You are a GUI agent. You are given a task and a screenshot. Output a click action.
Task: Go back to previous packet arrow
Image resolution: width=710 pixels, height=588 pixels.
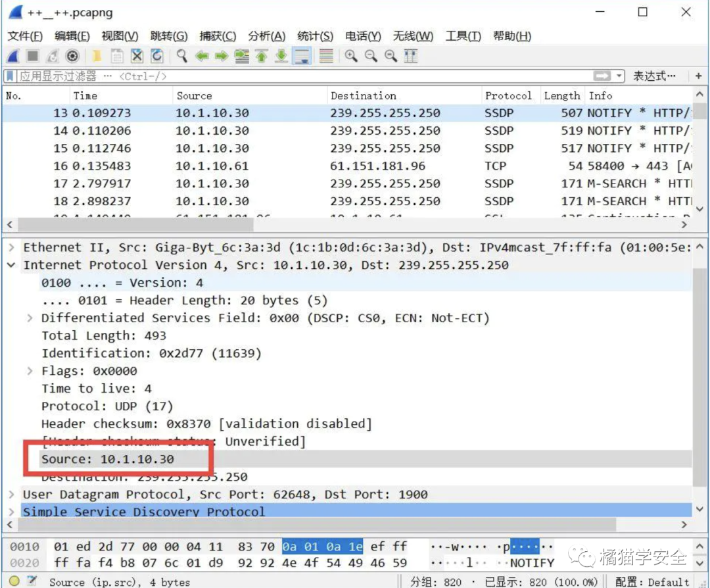pos(202,56)
